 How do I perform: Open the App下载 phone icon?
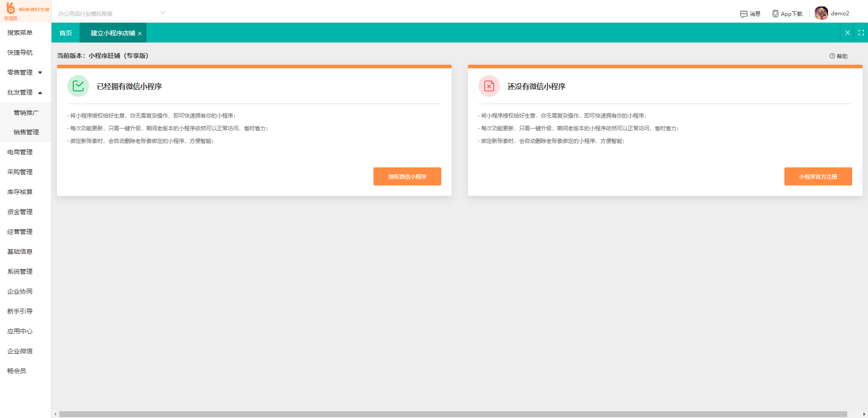pos(775,14)
